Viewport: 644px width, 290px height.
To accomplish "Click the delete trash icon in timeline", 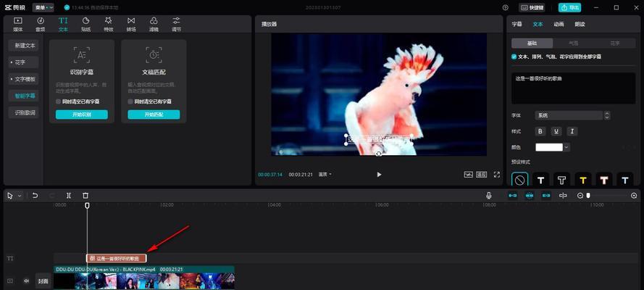I will (x=85, y=196).
